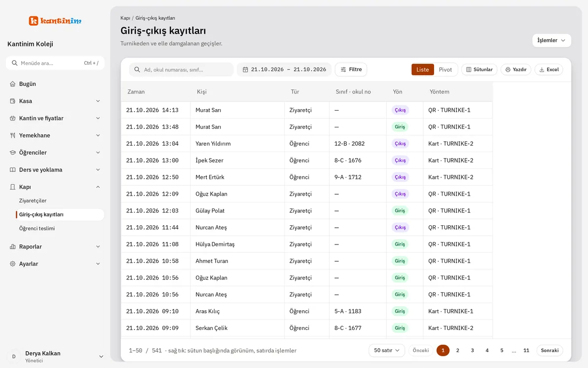Click the search magnifier icon in menu search

pos(15,63)
